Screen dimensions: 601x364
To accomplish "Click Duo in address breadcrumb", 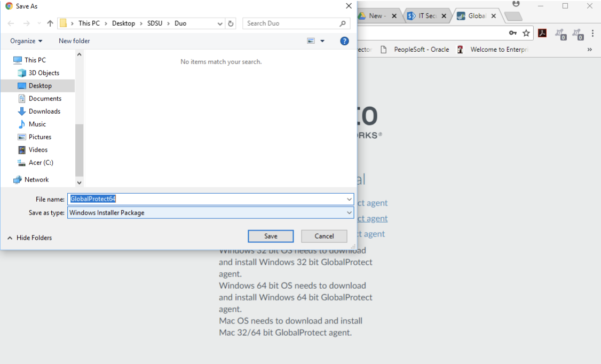I will [x=180, y=23].
